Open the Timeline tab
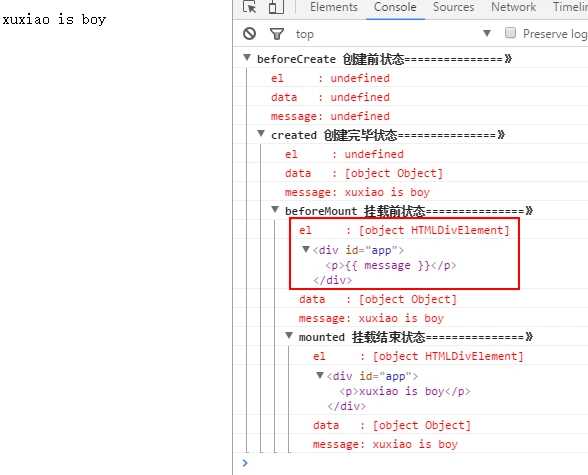The image size is (588, 475). click(x=570, y=7)
